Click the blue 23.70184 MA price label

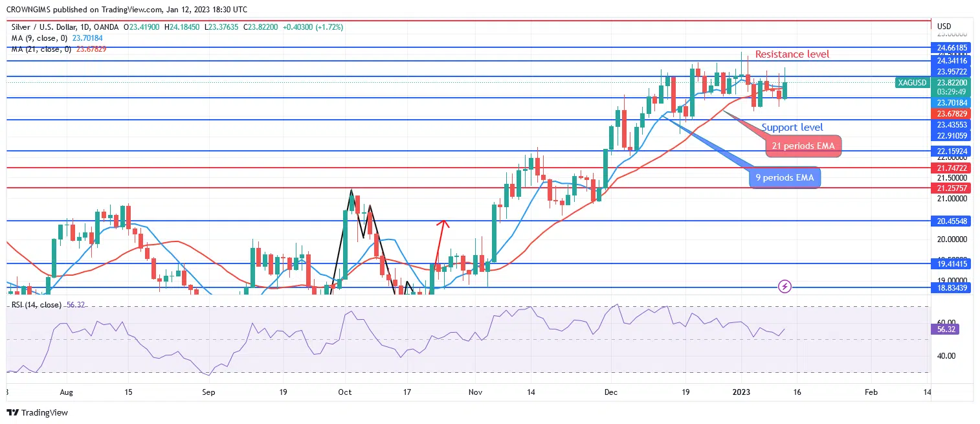click(952, 102)
